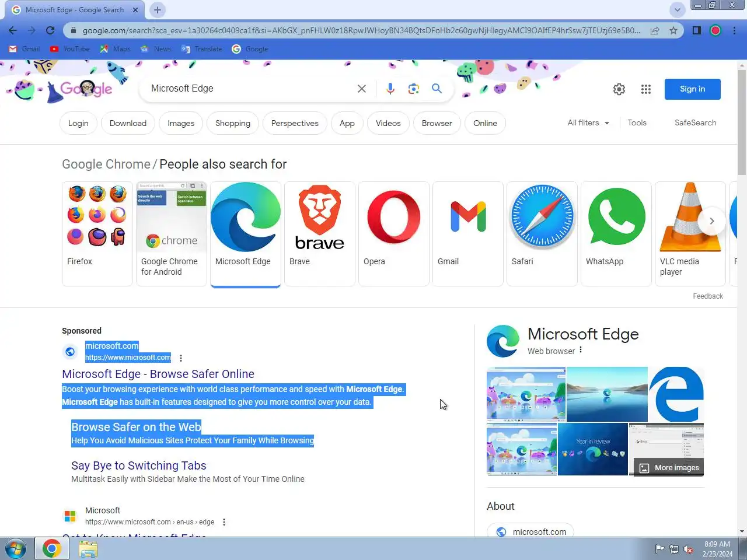Screen dimensions: 747x560
Task: Click the browser forward arrow
Action: click(32, 30)
